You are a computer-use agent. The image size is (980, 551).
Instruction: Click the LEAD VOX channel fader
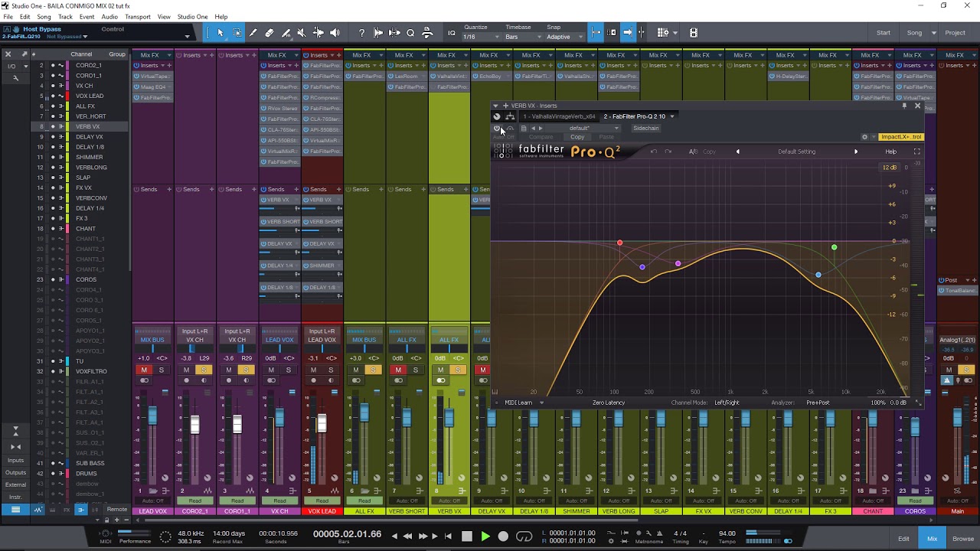click(152, 416)
